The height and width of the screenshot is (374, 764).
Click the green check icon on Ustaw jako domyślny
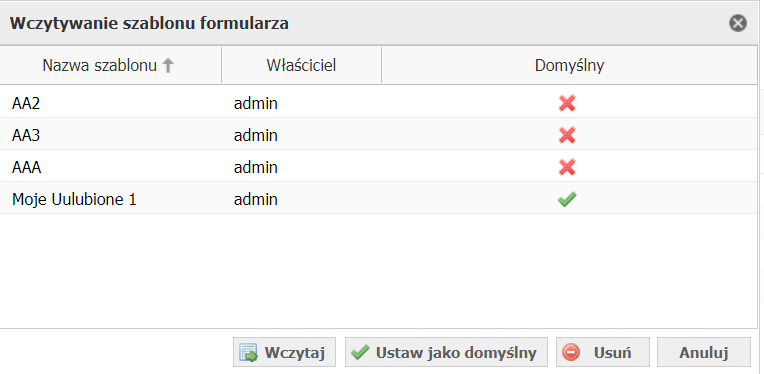pos(360,353)
